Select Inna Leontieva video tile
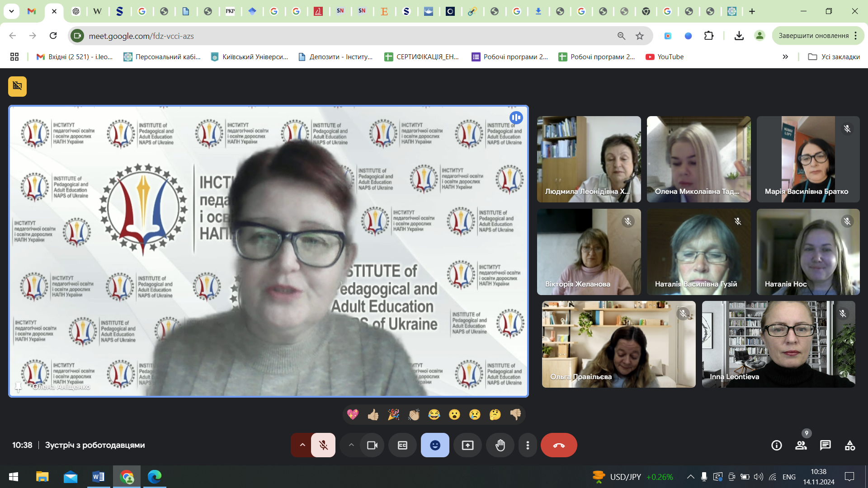Screen dimensions: 868x488 [778, 344]
